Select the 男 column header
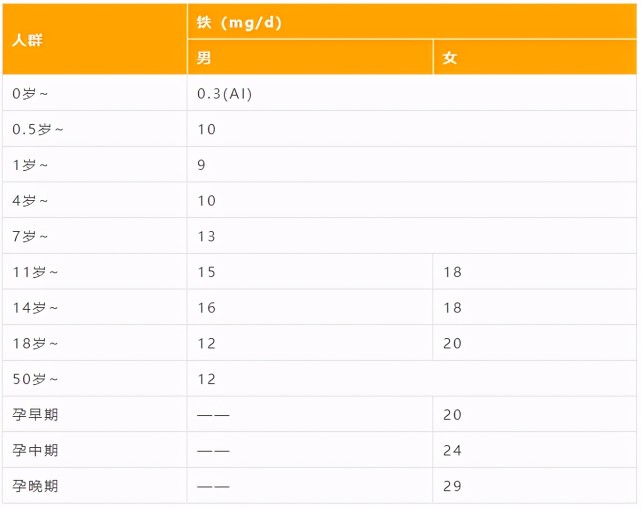Image resolution: width=641 pixels, height=509 pixels. click(204, 58)
